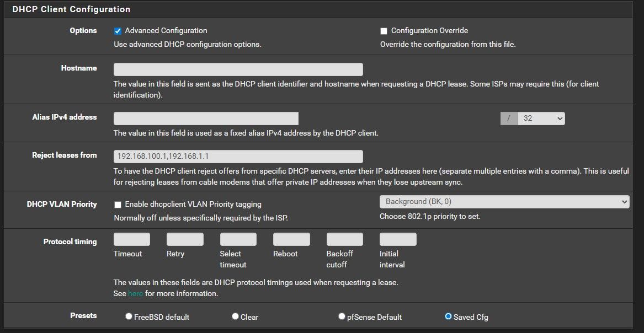Choose the pfSense Default preset
The image size is (644, 333).
[342, 316]
